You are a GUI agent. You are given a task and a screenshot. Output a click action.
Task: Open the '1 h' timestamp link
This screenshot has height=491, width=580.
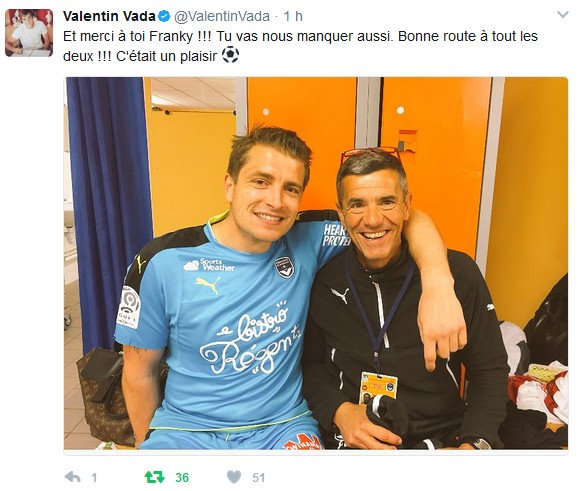(x=293, y=16)
